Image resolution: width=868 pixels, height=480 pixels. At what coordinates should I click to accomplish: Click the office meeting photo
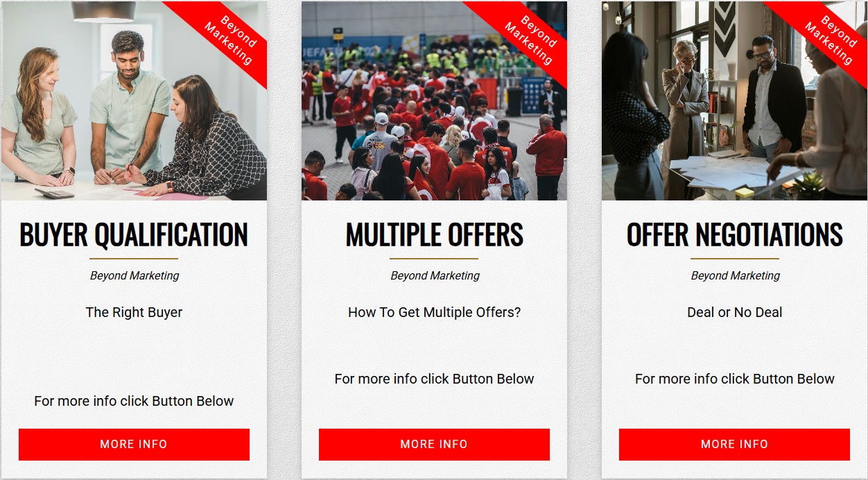pos(734,101)
